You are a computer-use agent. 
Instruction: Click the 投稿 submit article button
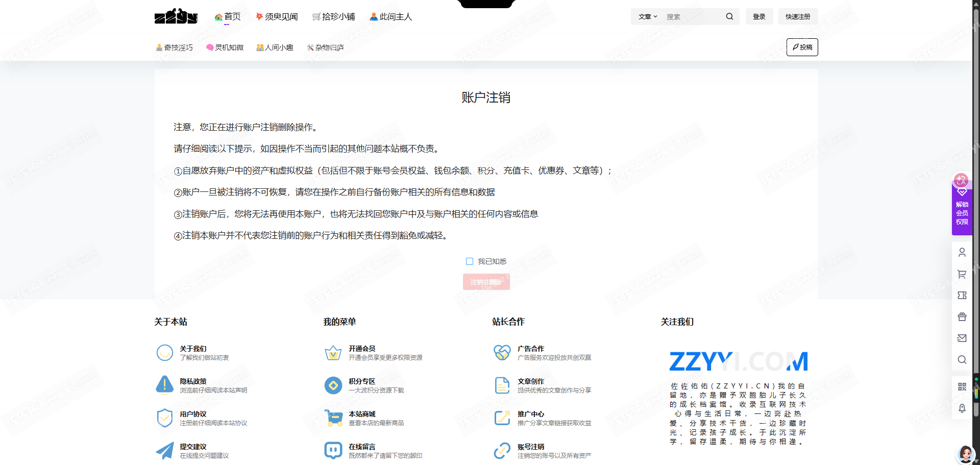pos(802,47)
